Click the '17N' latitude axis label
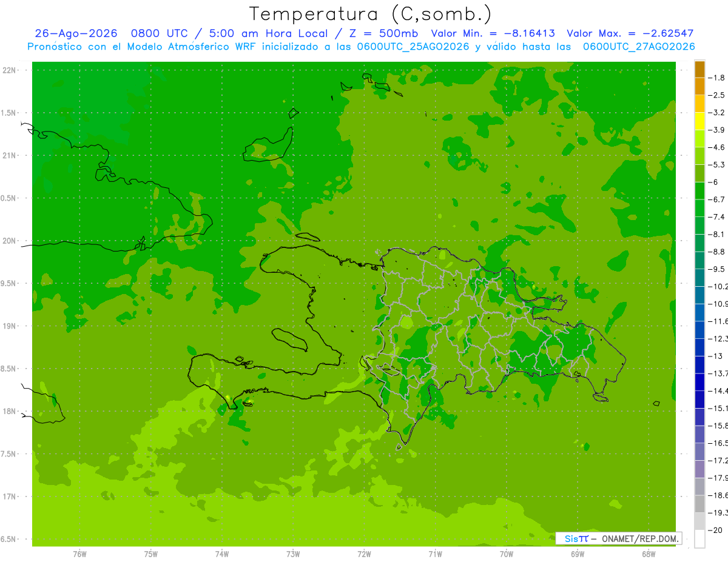 click(x=10, y=497)
